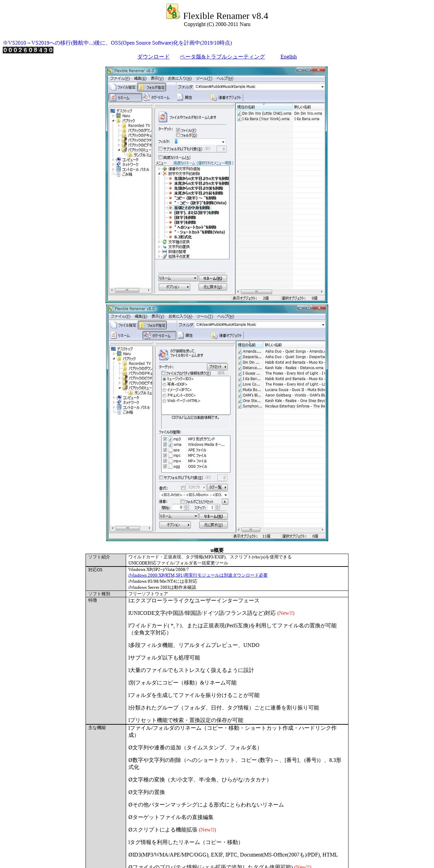Expand the 拡張子の変更 tree node

pos(160,257)
